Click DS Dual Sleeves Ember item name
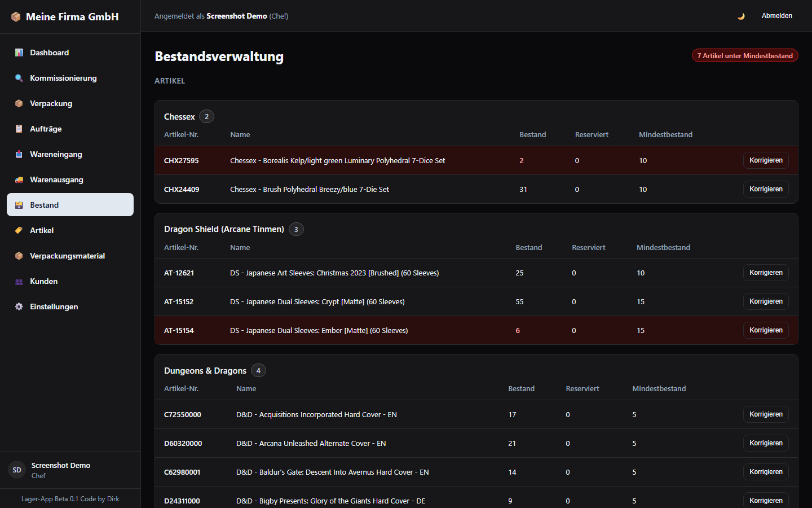812x508 pixels. (x=319, y=331)
